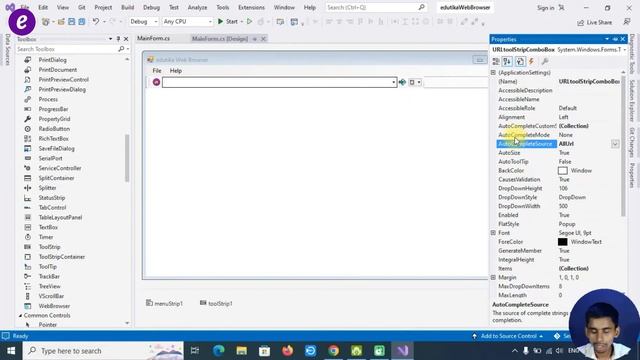Expand the URL combo box arrow on form
Image resolution: width=640 pixels, height=360 pixels.
(x=393, y=82)
